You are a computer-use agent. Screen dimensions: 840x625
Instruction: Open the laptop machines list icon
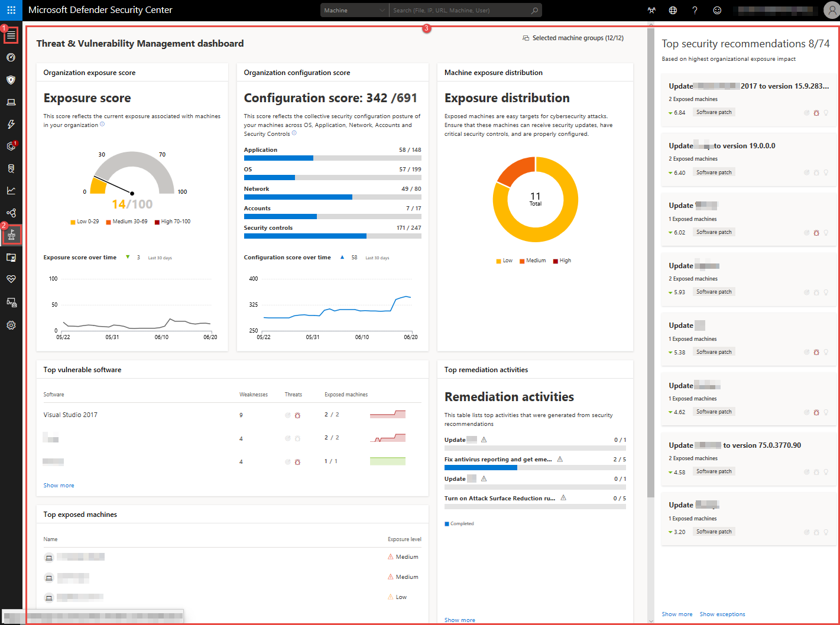tap(11, 102)
